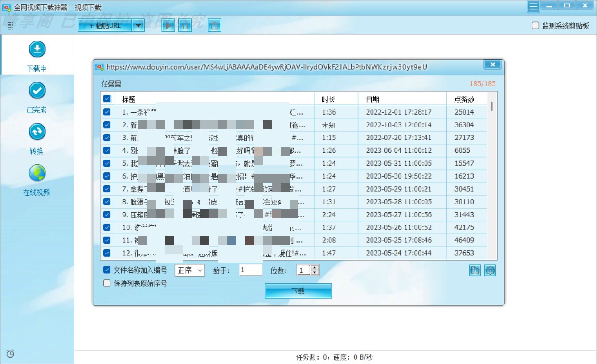Click the likes count 6055
This screenshot has width=597, height=364.
pos(462,151)
